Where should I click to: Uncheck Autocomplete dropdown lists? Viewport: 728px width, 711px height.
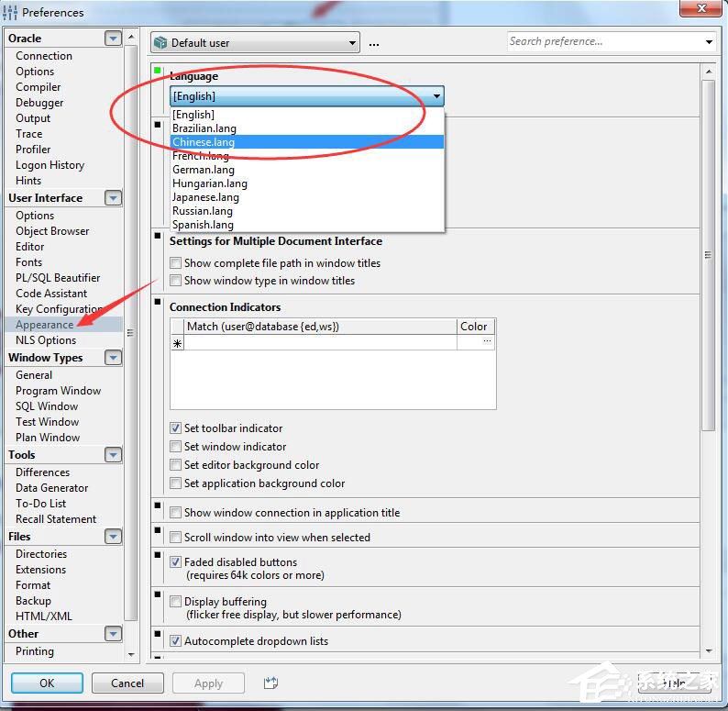(x=175, y=641)
